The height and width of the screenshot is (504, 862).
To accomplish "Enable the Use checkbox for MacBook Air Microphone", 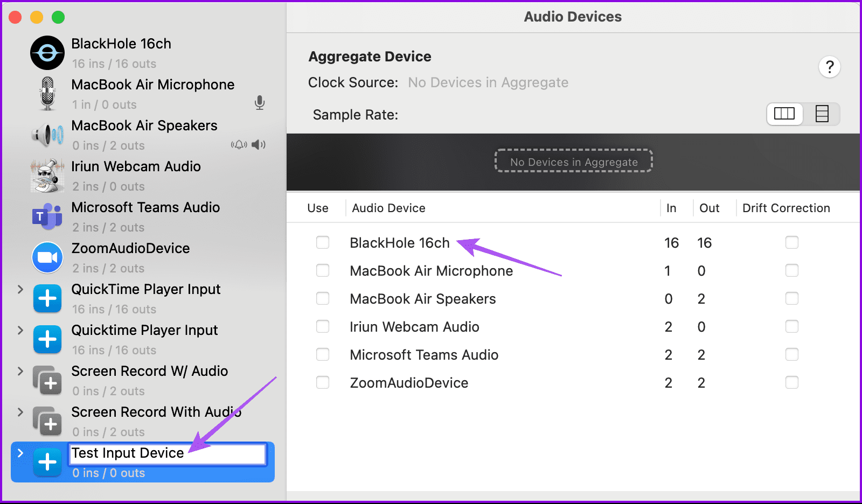I will click(323, 270).
